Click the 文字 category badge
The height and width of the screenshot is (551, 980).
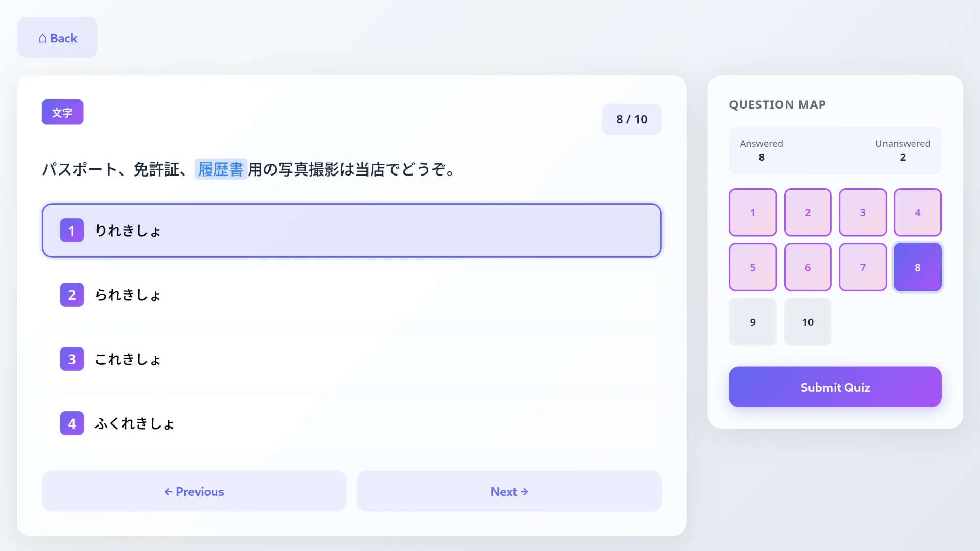click(x=62, y=112)
